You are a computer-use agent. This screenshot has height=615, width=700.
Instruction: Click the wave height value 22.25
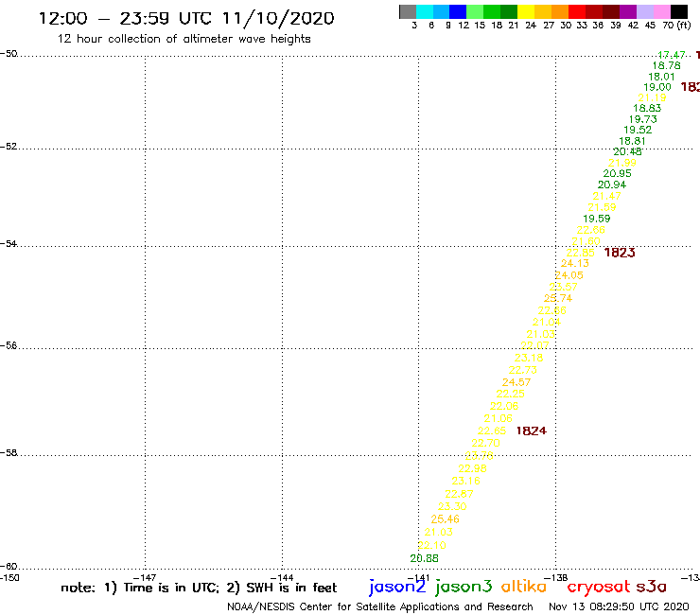(x=510, y=394)
